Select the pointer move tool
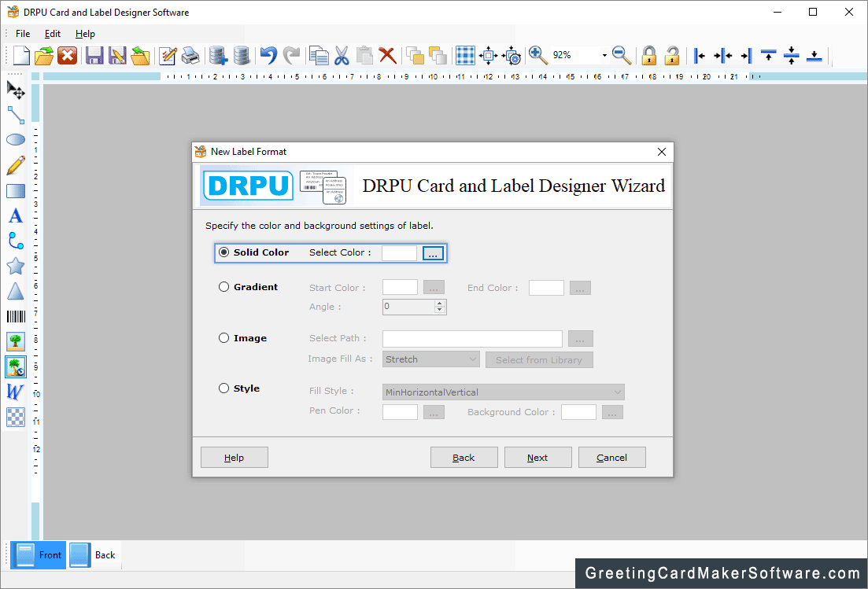Image resolution: width=868 pixels, height=589 pixels. pos(16,90)
